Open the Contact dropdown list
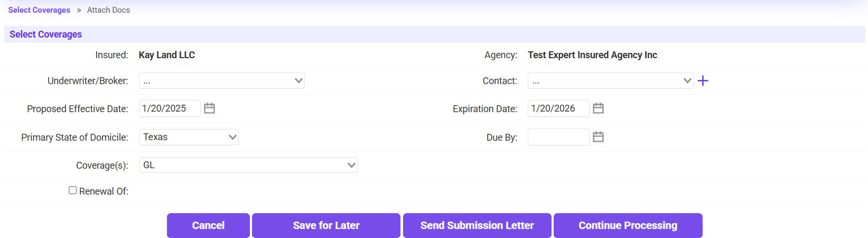 (610, 81)
